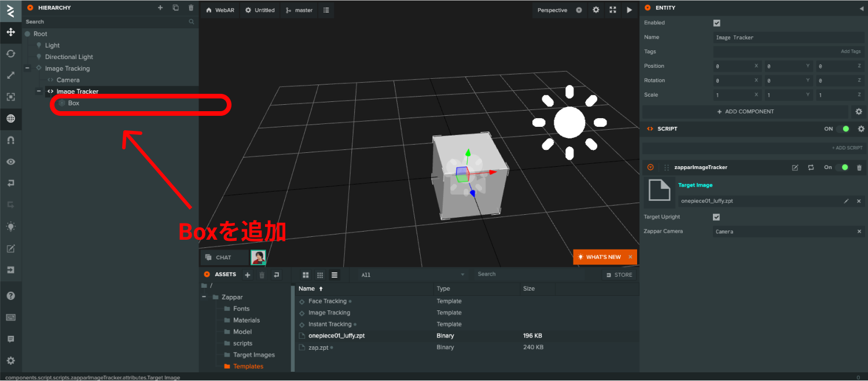Open the Chat panel
The height and width of the screenshot is (381, 868).
pyautogui.click(x=225, y=257)
